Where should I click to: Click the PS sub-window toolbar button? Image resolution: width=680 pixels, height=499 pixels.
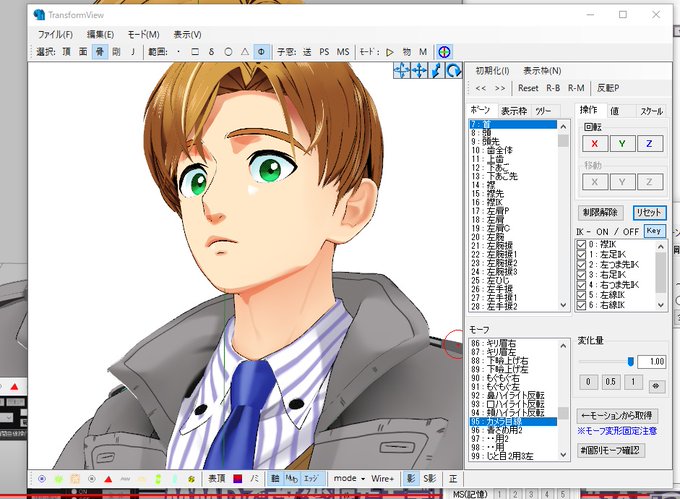tap(324, 52)
